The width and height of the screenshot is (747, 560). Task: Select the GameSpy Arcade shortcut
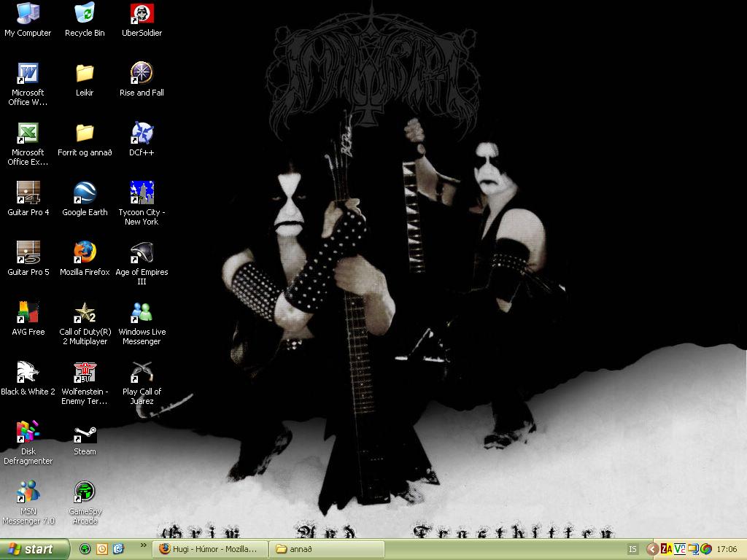tap(85, 503)
